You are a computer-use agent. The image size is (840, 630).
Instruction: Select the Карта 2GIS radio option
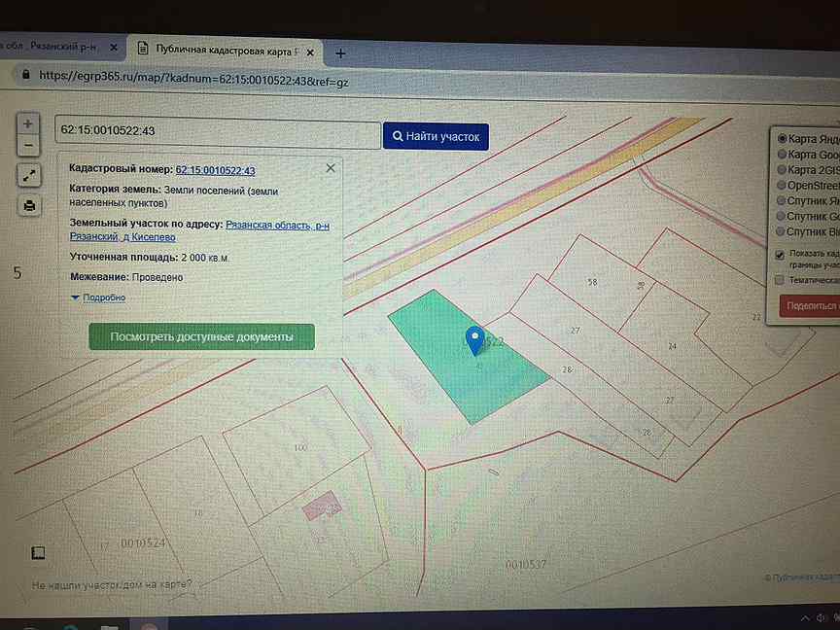[782, 170]
